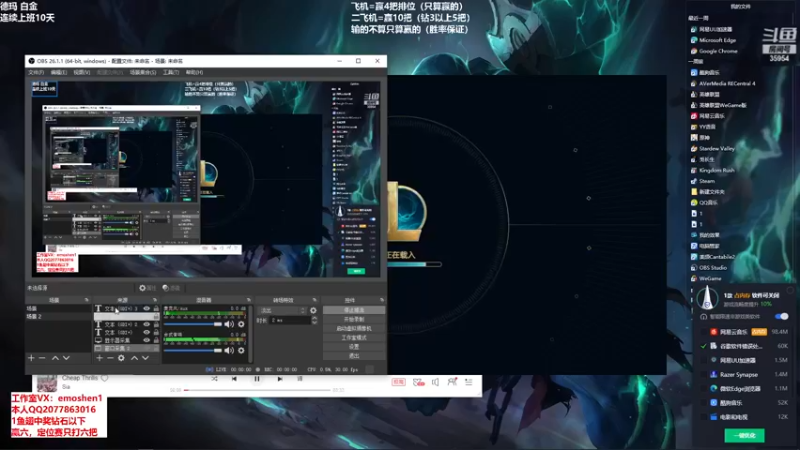The height and width of the screenshot is (450, 800).
Task: Open transition properties gear next to 淡出
Action: (313, 310)
